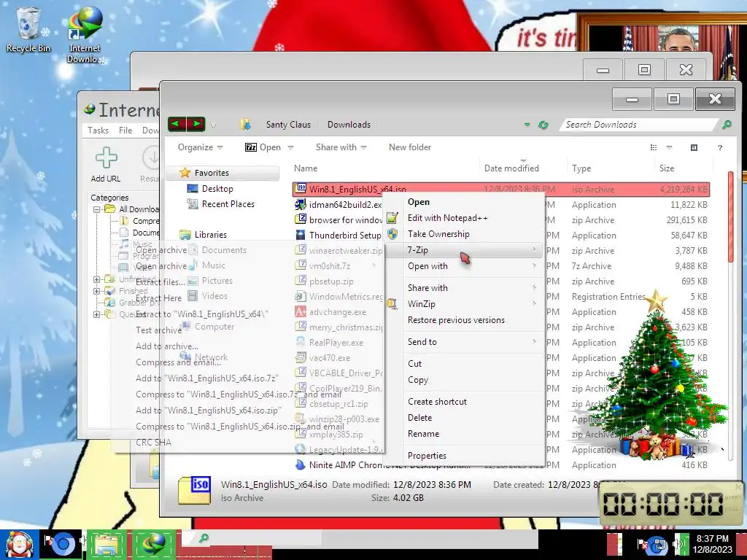Select the Win8.1_EnglishUS_x64.iso file icon
Screen dimensions: 747x560
click(x=300, y=189)
